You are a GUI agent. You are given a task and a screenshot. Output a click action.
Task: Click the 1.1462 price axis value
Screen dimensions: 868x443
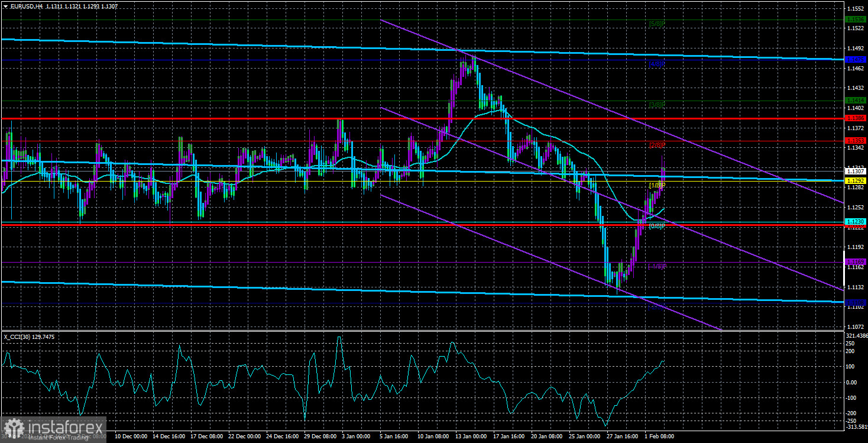tap(855, 69)
